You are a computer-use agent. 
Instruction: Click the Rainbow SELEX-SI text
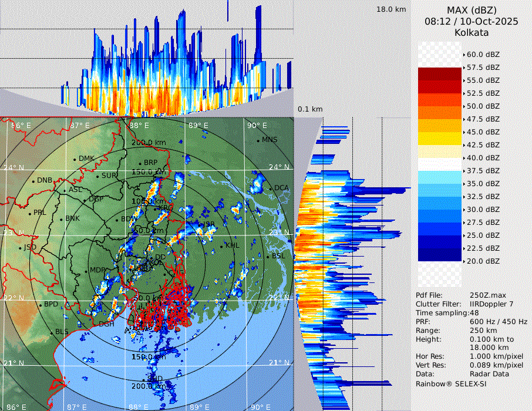pyautogui.click(x=451, y=383)
